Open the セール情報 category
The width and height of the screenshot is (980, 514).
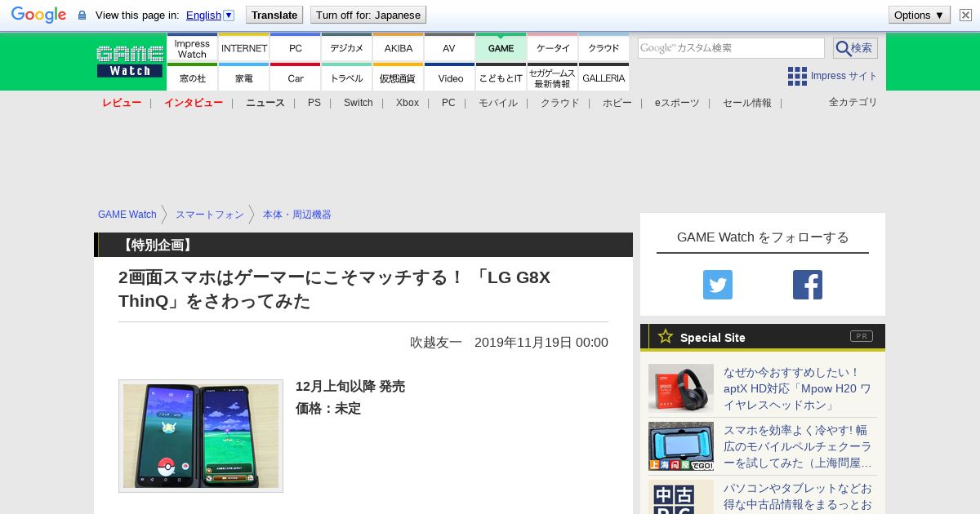coord(747,103)
